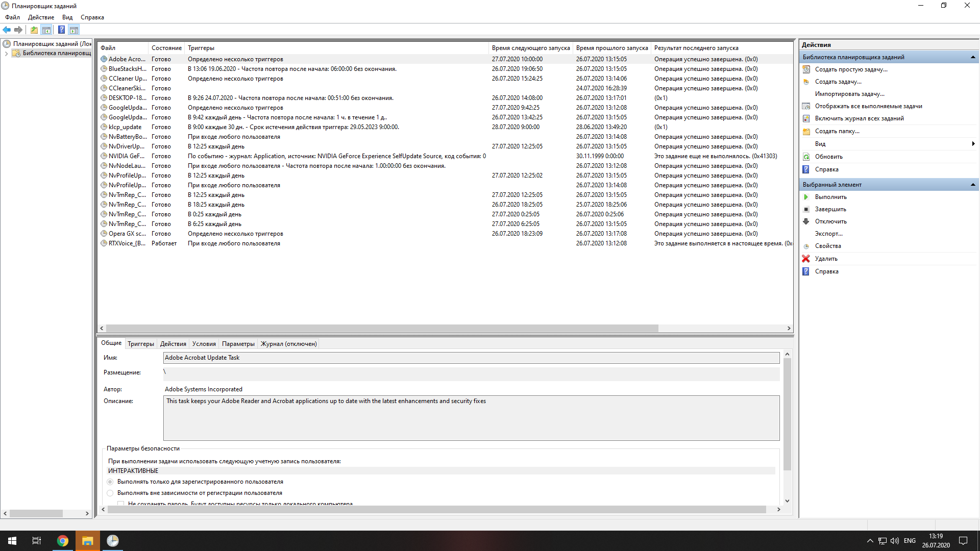Click the Описание text field
This screenshot has height=551, width=980.
(x=471, y=418)
